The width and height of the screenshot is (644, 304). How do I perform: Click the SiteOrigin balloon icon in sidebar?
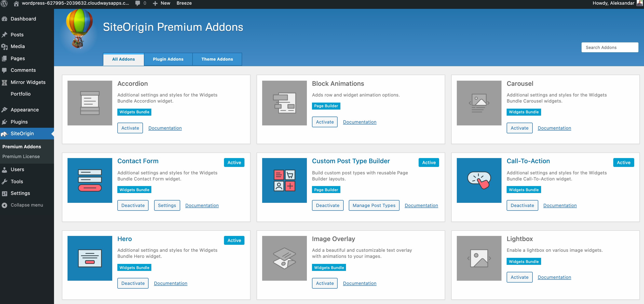point(4,134)
